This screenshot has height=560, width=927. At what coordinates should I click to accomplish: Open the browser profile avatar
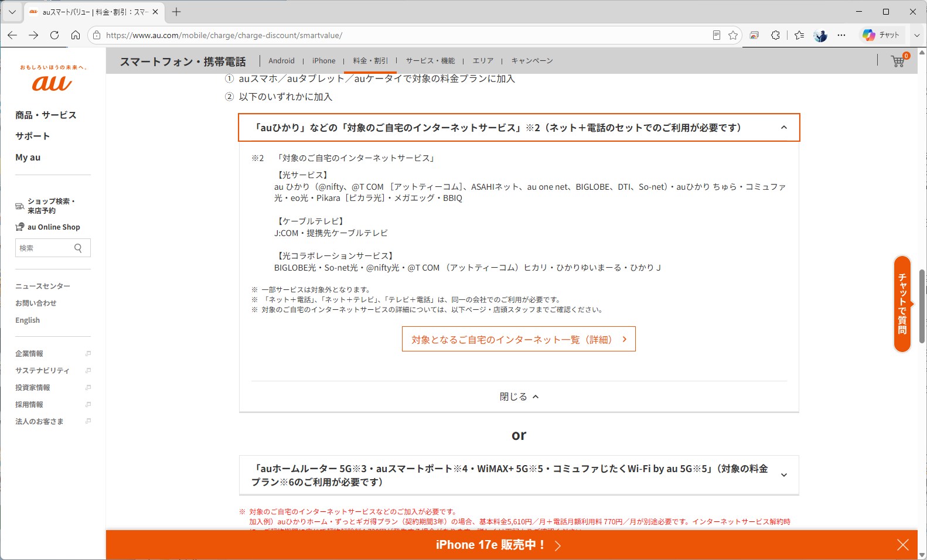[x=820, y=35]
